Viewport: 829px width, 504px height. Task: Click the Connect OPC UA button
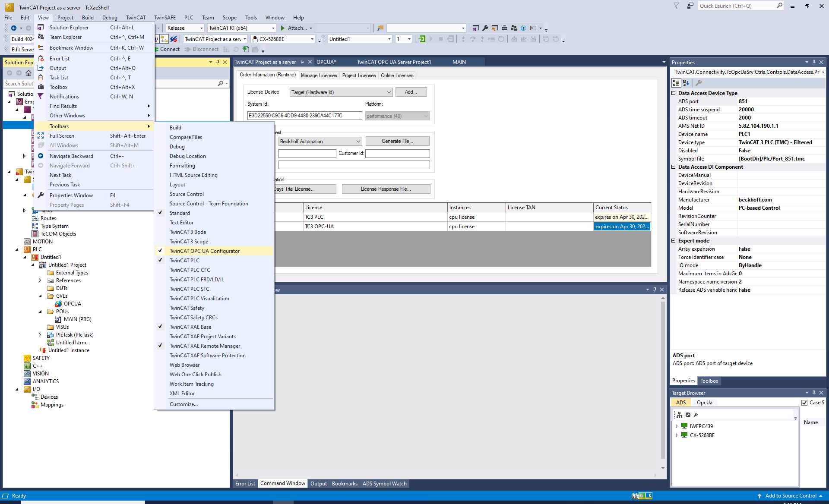pos(169,49)
